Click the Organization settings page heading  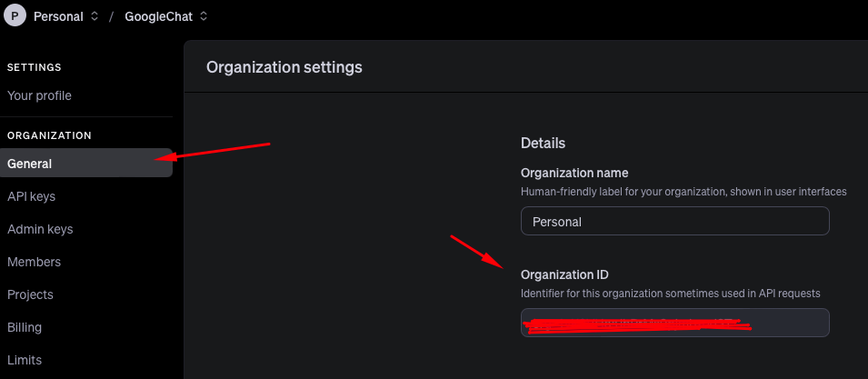(x=284, y=66)
